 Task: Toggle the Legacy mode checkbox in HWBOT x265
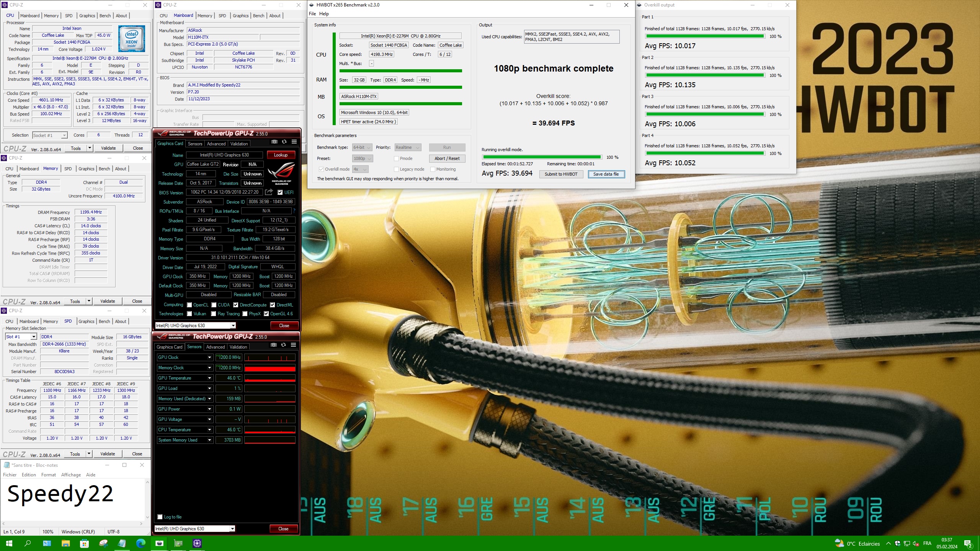(396, 169)
